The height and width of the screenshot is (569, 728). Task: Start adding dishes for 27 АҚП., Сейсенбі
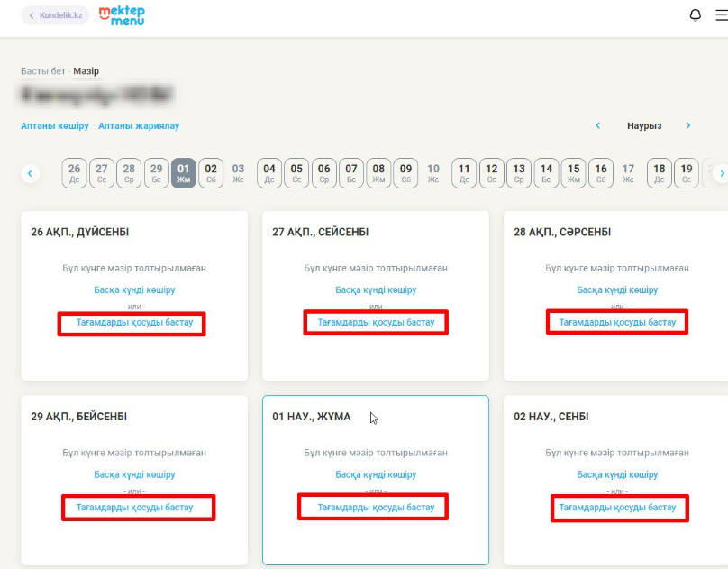376,323
